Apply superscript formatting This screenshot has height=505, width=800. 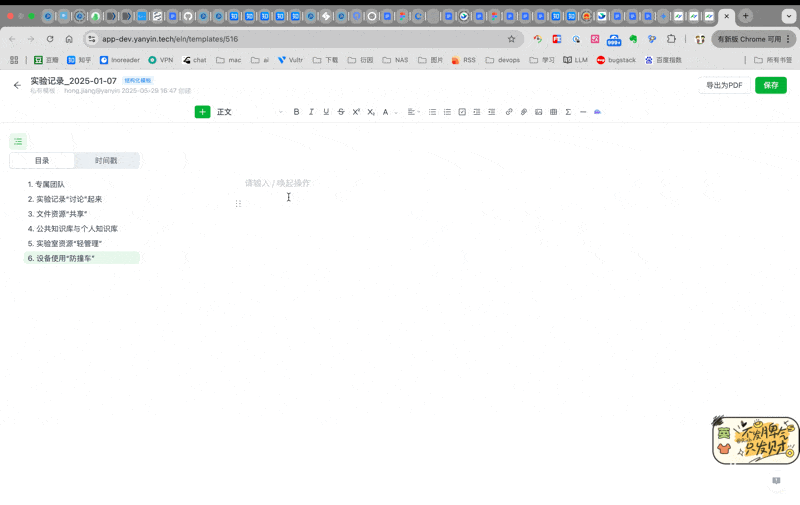356,112
